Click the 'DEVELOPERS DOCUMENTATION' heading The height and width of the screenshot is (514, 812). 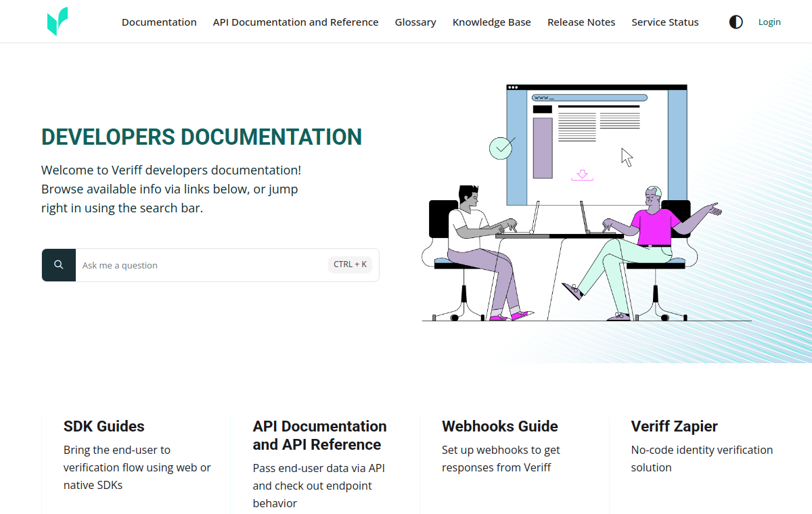tap(202, 137)
